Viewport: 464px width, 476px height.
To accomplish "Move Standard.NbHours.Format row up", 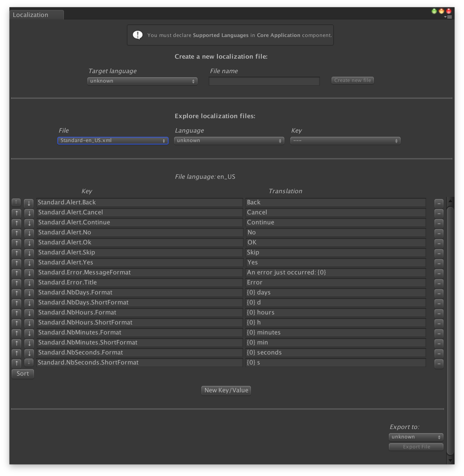I will click(17, 313).
